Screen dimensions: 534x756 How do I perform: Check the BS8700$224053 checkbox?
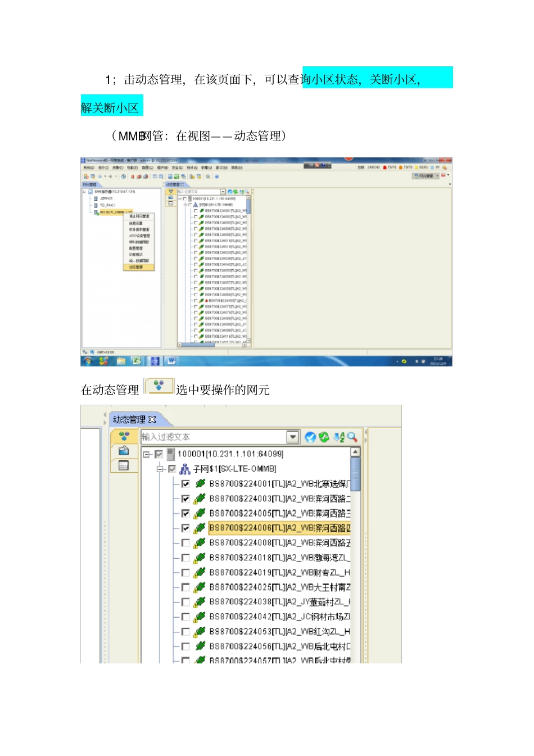pyautogui.click(x=185, y=631)
